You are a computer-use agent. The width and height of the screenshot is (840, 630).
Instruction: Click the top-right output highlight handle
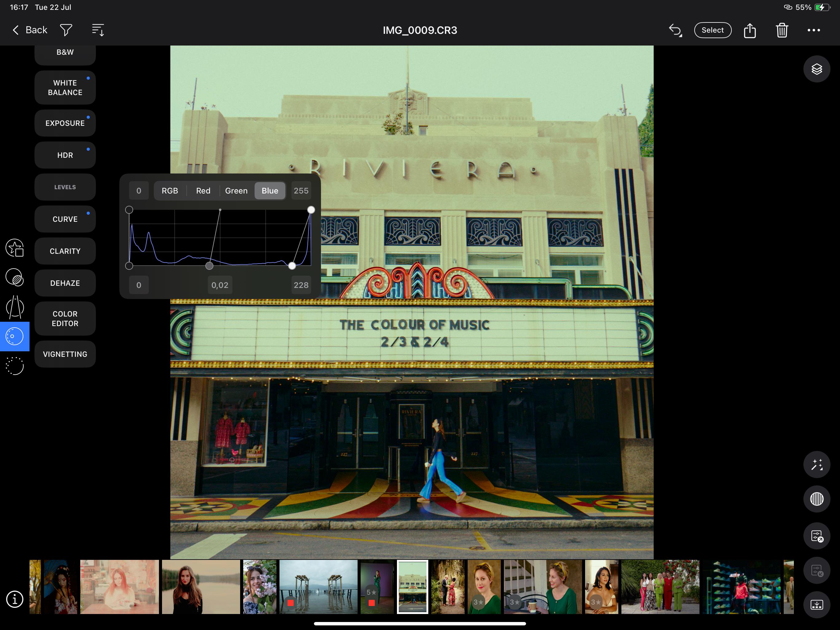(x=311, y=210)
